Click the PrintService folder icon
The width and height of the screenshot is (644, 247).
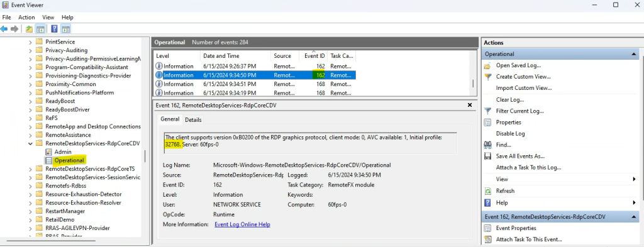(x=39, y=41)
